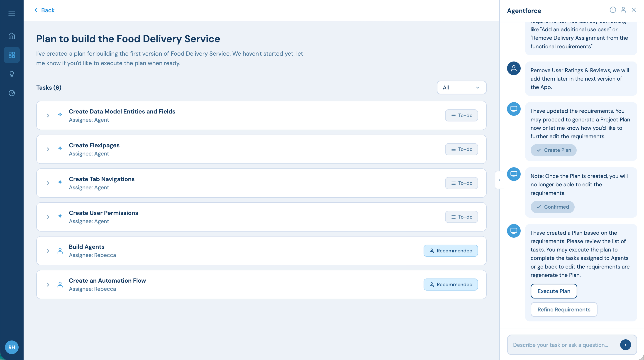Select the grid apps icon in the sidebar
644x360 pixels.
click(x=12, y=55)
